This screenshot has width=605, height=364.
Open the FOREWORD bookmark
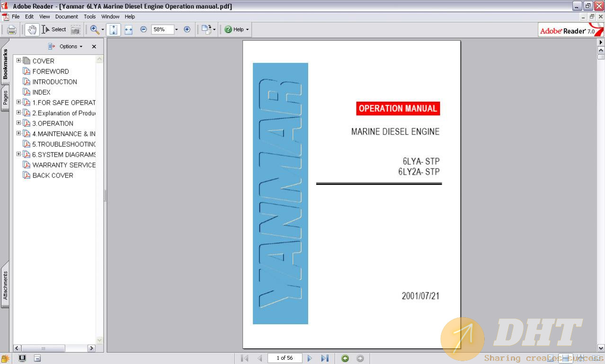coord(51,71)
